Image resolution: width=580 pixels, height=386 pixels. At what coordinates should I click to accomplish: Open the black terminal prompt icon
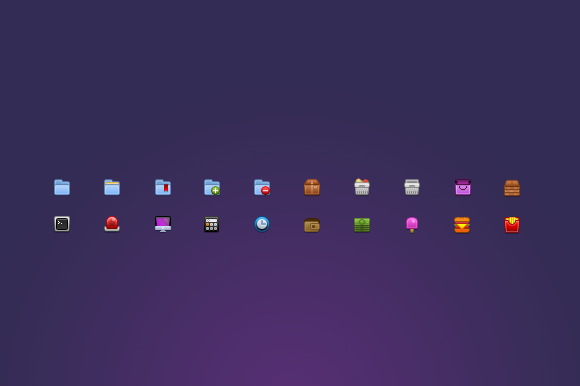pos(62,224)
